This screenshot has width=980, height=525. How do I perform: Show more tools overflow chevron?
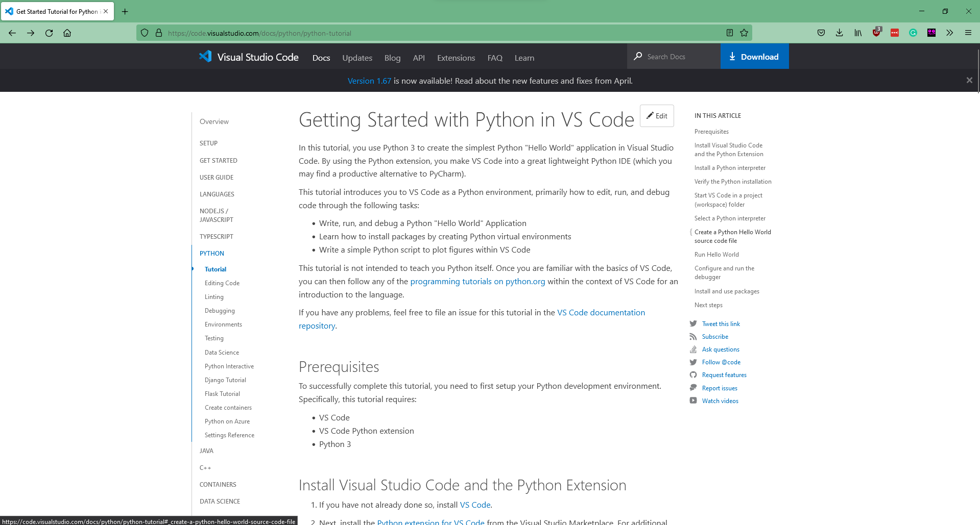coord(949,33)
